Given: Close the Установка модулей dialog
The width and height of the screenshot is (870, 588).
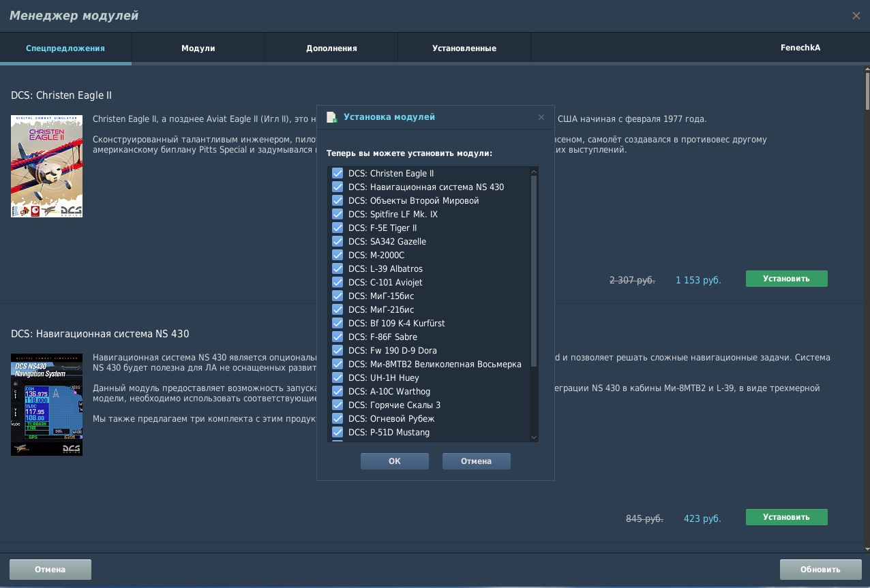Looking at the screenshot, I should [541, 117].
